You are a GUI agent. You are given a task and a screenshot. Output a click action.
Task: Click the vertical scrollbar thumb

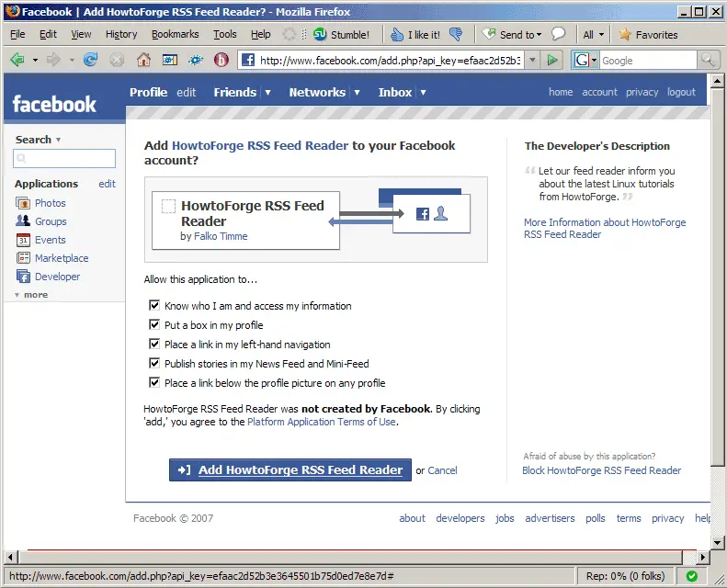click(x=717, y=277)
